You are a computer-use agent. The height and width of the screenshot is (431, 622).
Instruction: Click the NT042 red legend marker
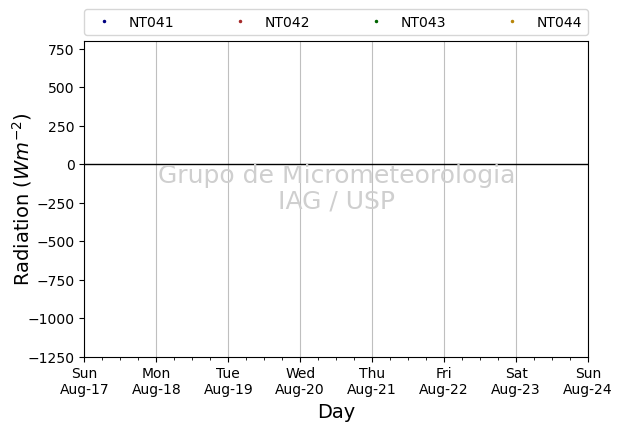(240, 22)
